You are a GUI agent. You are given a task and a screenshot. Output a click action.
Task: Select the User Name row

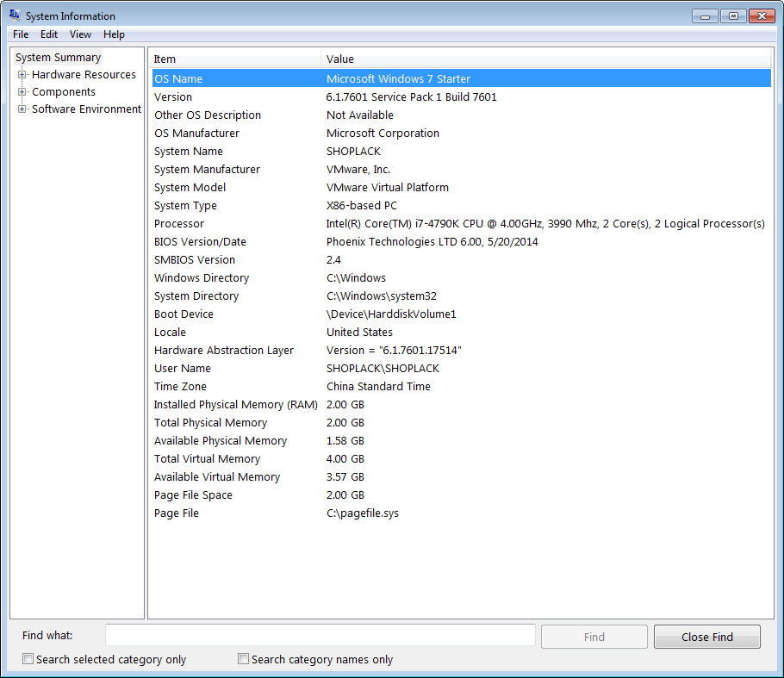pos(462,369)
